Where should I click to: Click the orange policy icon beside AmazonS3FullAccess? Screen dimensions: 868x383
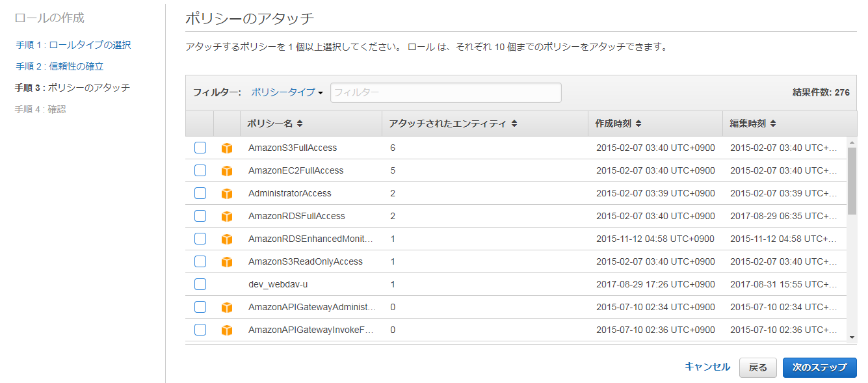coord(226,148)
